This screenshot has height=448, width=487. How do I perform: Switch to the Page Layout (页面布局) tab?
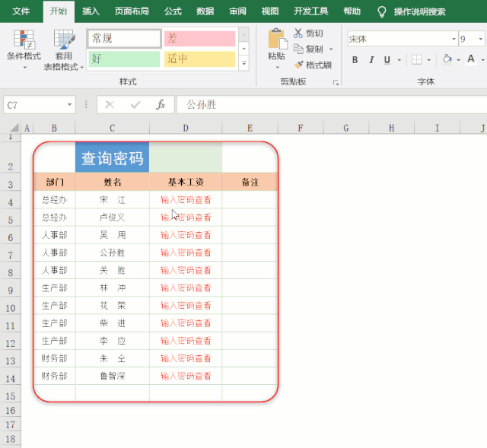pyautogui.click(x=132, y=11)
